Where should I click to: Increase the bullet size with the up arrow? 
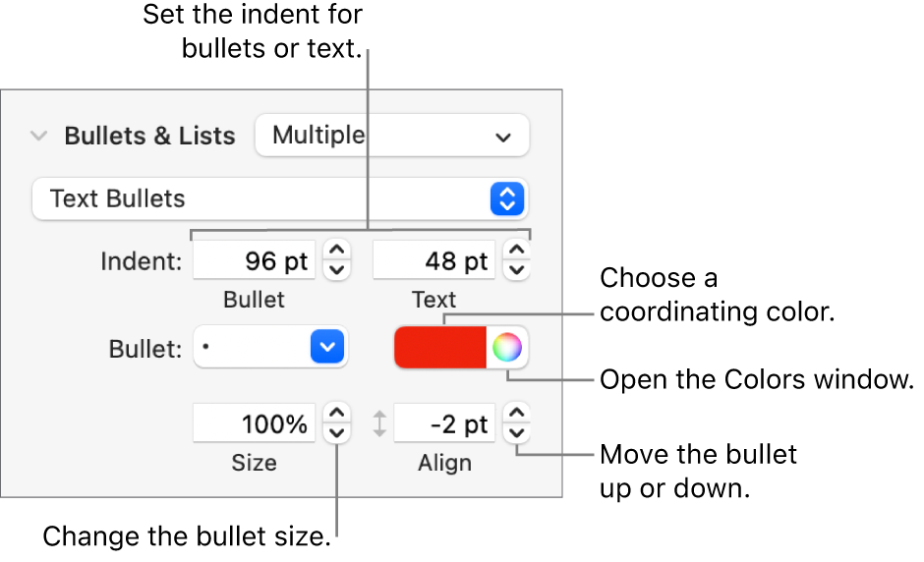pyautogui.click(x=337, y=415)
